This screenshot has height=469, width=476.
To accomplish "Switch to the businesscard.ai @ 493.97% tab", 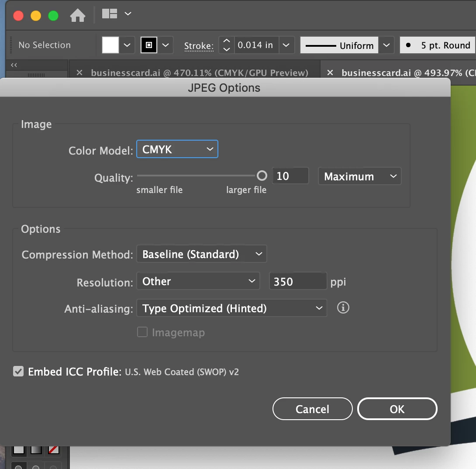I will (408, 73).
